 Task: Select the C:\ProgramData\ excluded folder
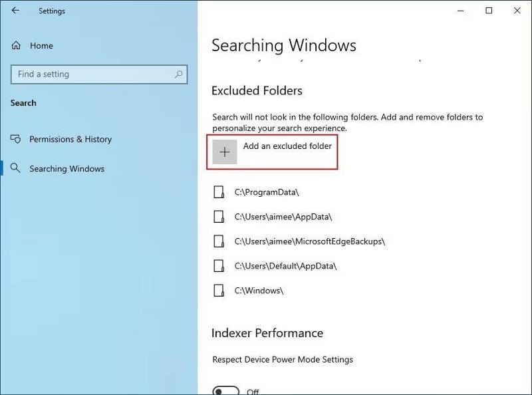click(x=267, y=192)
